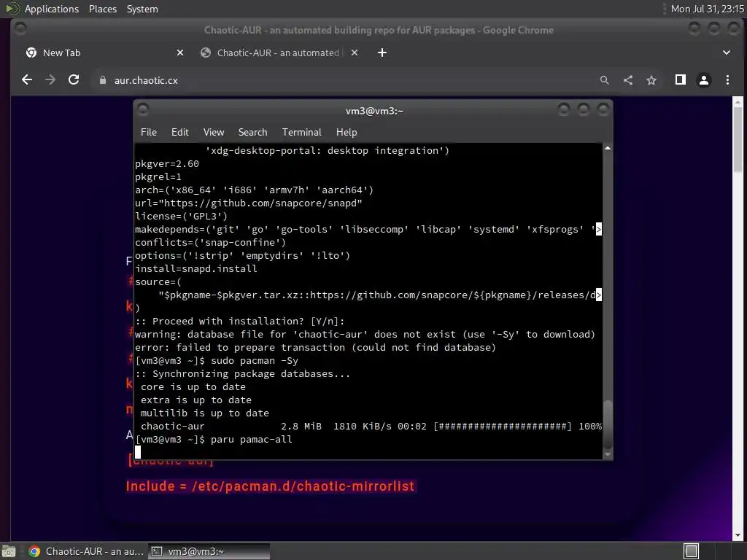
Task: Reload the aur.chaotic.cx page
Action: 74,80
